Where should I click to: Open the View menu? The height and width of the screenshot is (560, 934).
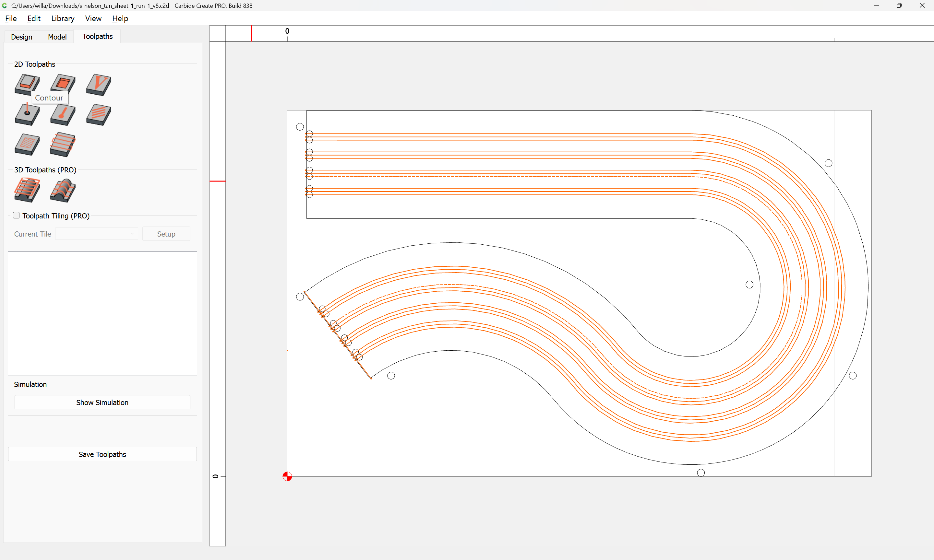pyautogui.click(x=93, y=18)
